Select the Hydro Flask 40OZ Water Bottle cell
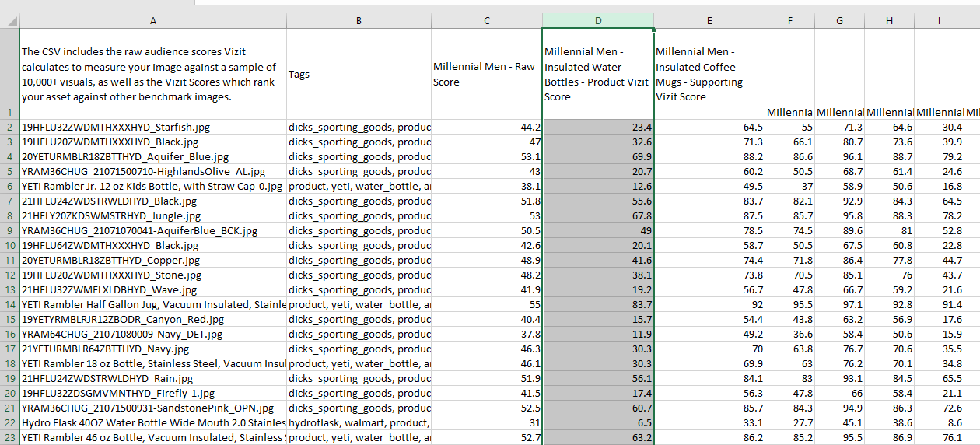The width and height of the screenshot is (980, 445). click(x=152, y=422)
